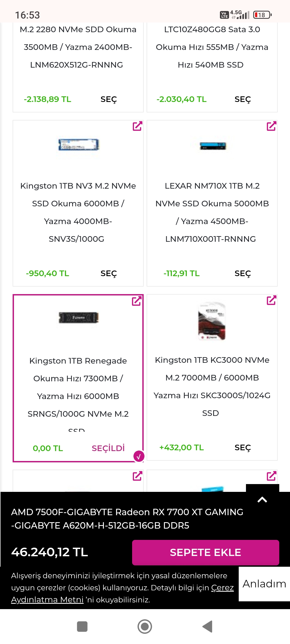290x644 pixels.
Task: Tap Android home navigation button
Action: pos(145,627)
